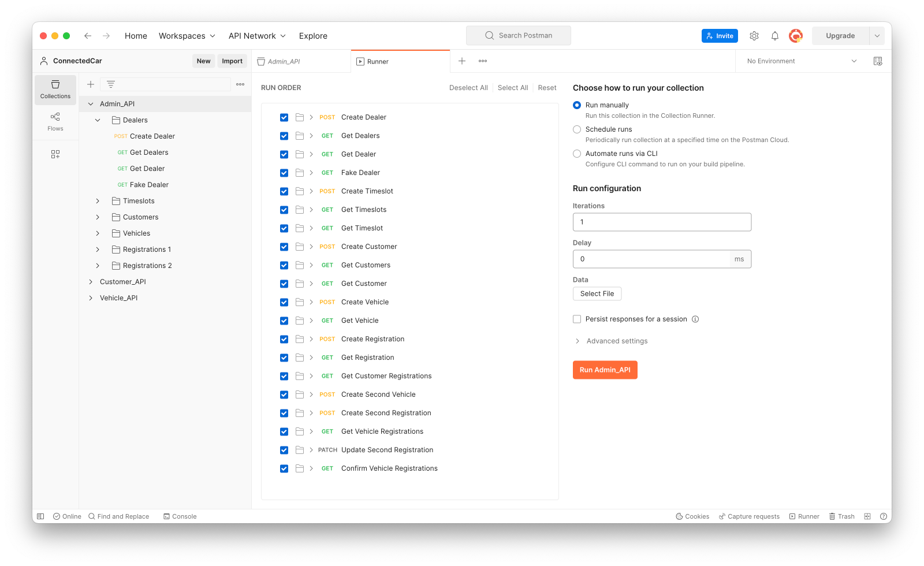Uncheck the Create Timeslot request
The width and height of the screenshot is (924, 566).
coord(284,191)
